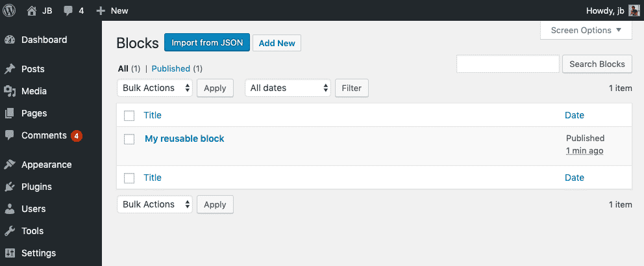Click the home icon beside JB
This screenshot has height=266, width=644.
(32, 10)
